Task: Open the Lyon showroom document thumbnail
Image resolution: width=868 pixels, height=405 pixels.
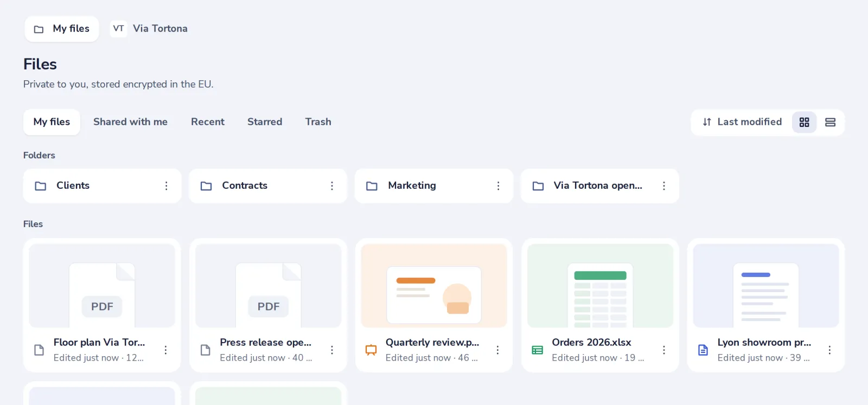Action: point(766,286)
